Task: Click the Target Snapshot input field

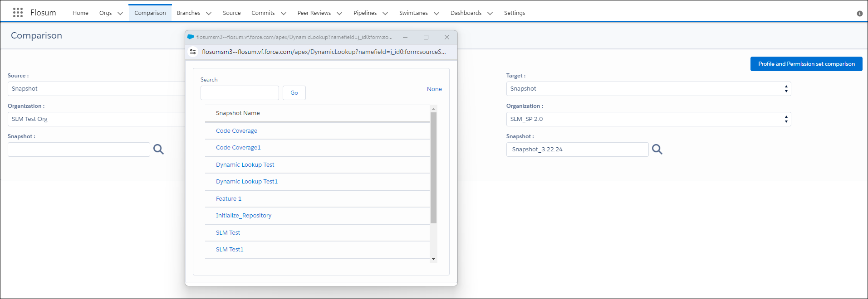Action: (577, 149)
